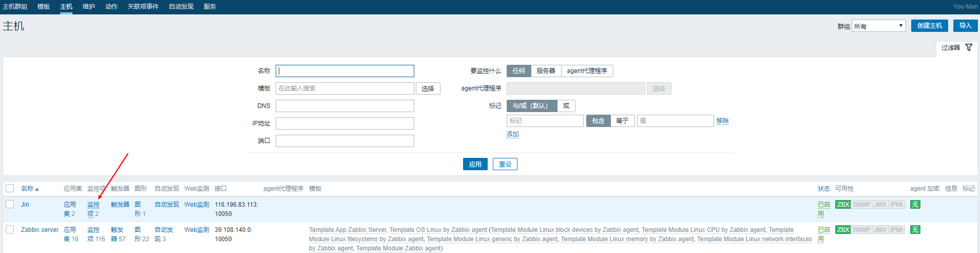Toggle the select-all hosts checkbox in header
This screenshot has width=980, height=253.
(10, 188)
